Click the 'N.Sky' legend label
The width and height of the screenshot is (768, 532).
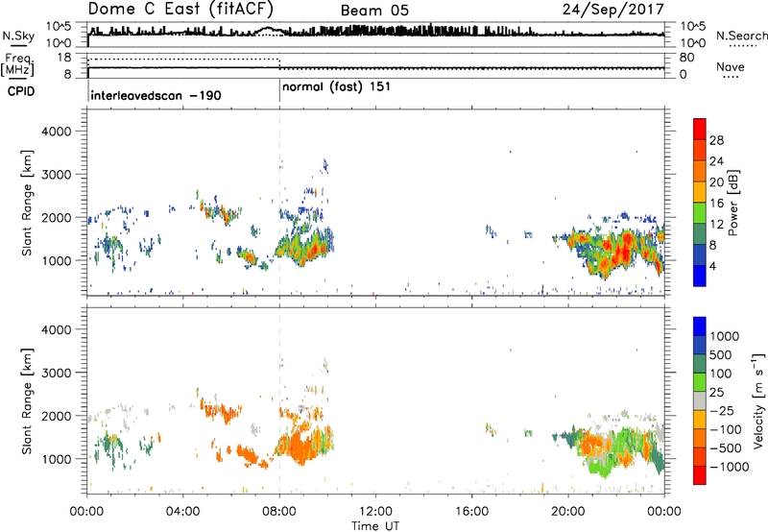click(x=18, y=36)
